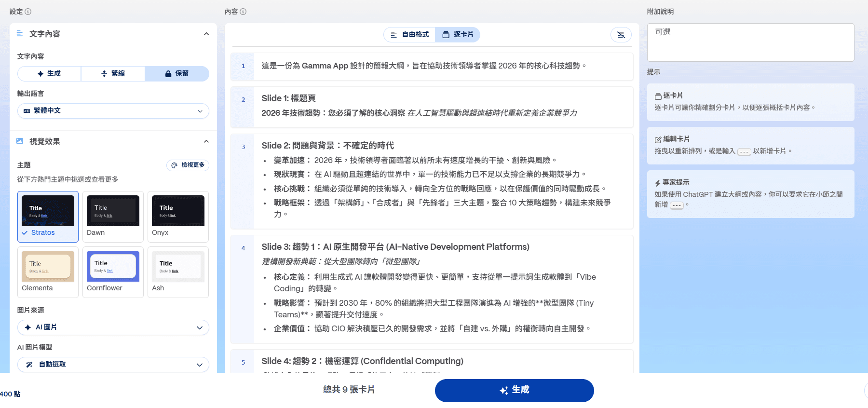Click the bullet line starting 核心挑戰
868x408 pixels.
[440, 189]
